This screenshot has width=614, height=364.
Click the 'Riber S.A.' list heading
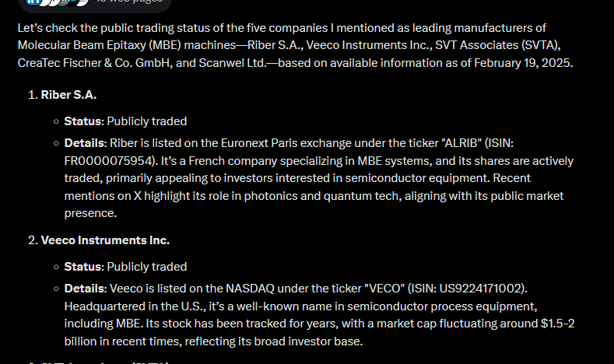[68, 95]
